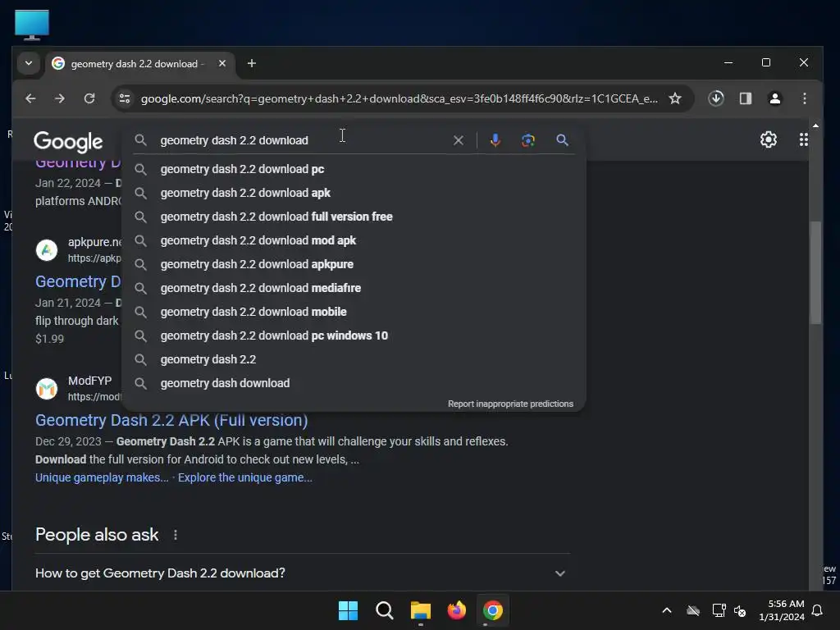Pick suggestion 'download mod apk'
Screen dimensions: 840x630
coord(354,240)
